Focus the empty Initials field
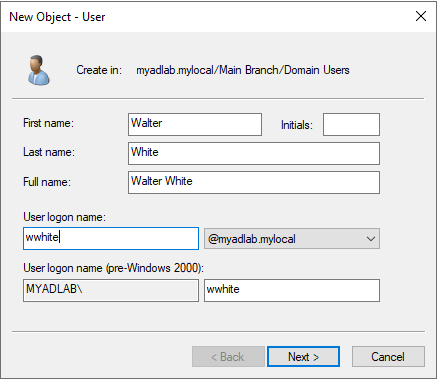The width and height of the screenshot is (437, 379). coord(351,124)
